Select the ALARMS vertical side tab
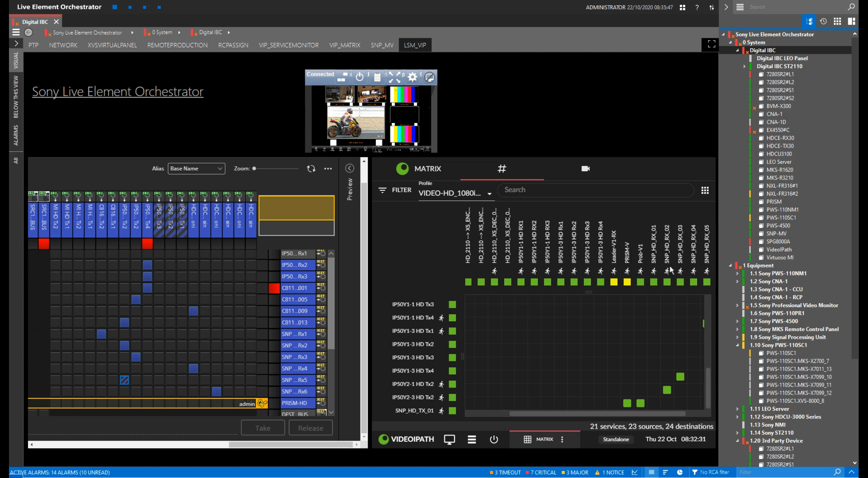The height and width of the screenshot is (478, 868). 16,135
